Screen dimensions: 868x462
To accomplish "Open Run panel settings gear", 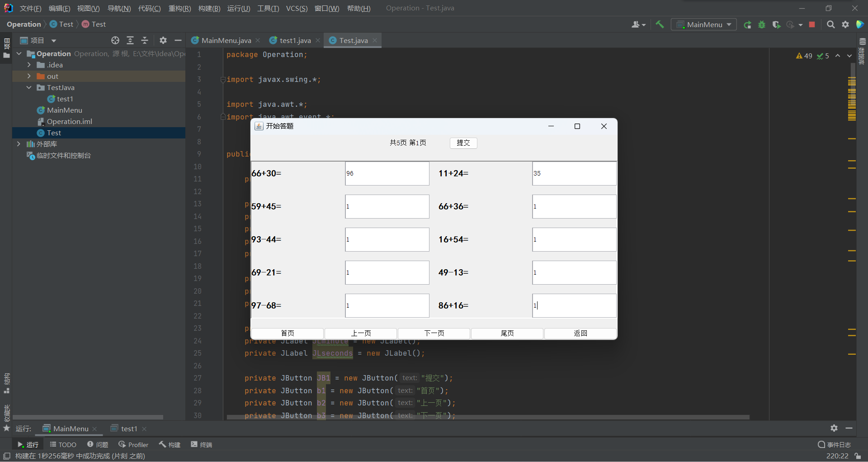I will pos(834,428).
